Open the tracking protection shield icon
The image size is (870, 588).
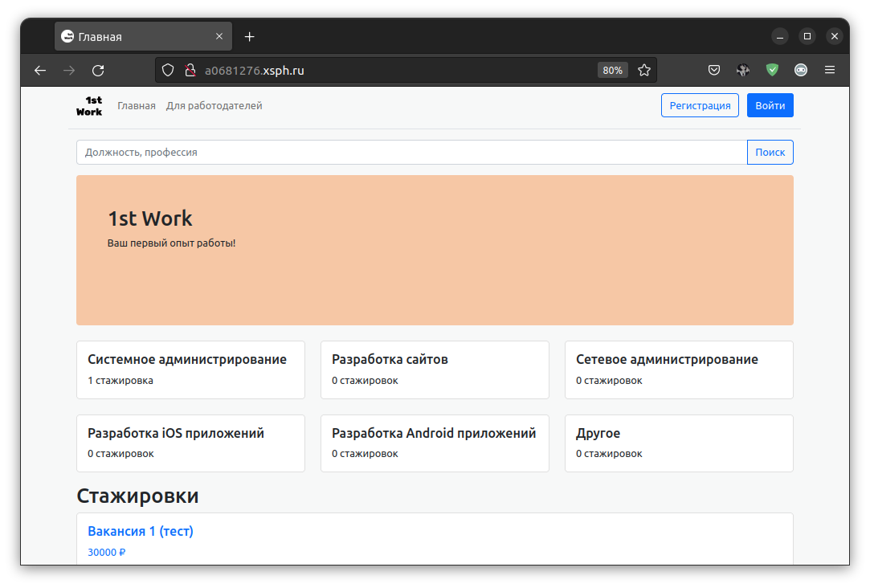click(x=168, y=71)
